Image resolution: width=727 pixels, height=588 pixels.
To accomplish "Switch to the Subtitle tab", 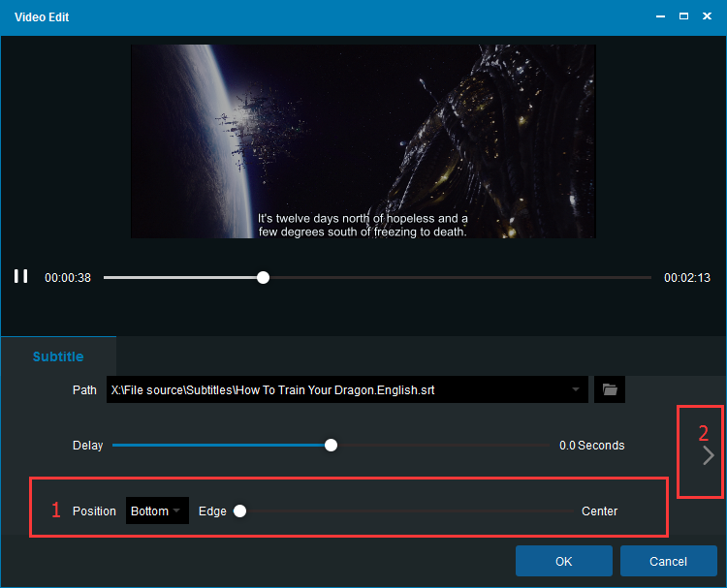I will (x=58, y=356).
